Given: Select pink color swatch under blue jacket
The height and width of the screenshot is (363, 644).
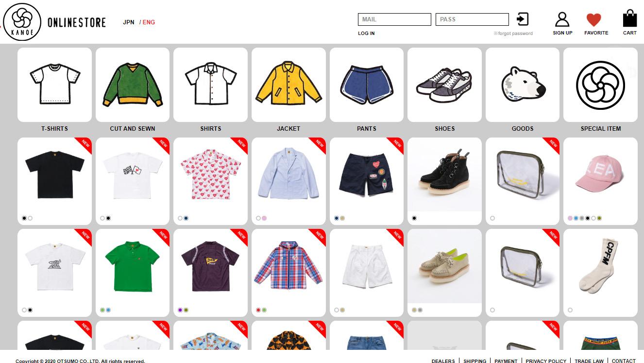Looking at the screenshot, I should 264,218.
